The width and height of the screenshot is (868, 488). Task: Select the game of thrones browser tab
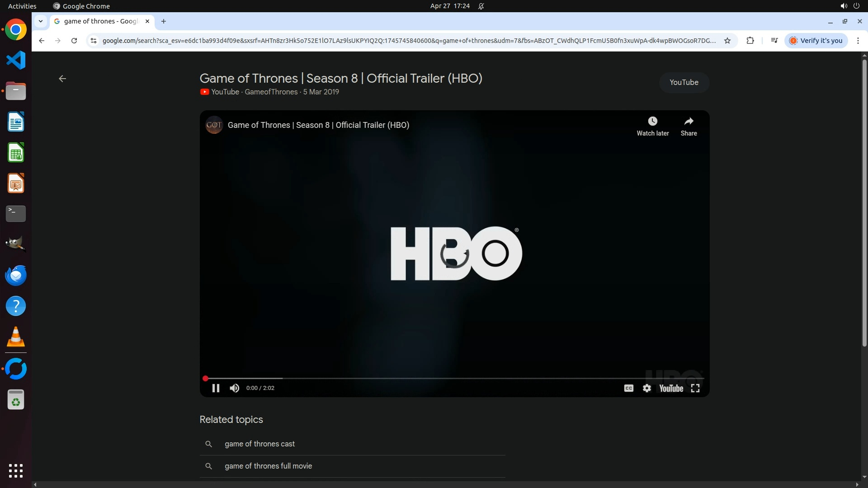pyautogui.click(x=100, y=21)
